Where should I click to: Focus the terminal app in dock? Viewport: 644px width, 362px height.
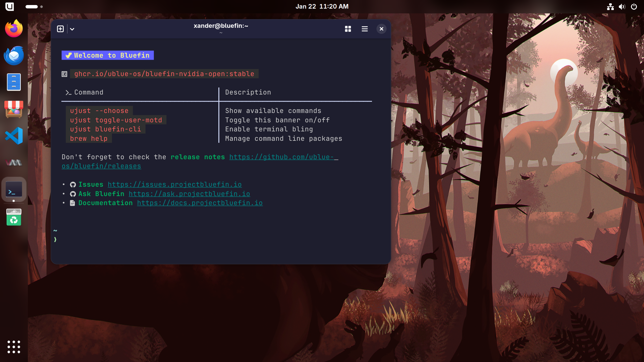14,190
